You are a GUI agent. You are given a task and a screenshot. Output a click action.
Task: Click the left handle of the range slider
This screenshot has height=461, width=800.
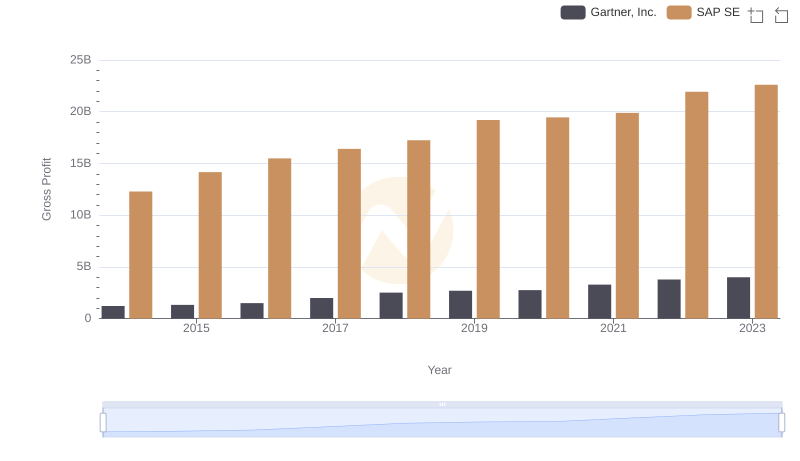coord(103,422)
